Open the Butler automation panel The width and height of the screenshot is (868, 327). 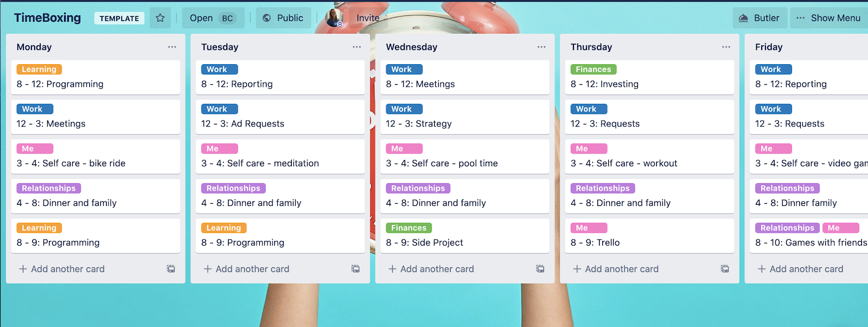pos(758,18)
